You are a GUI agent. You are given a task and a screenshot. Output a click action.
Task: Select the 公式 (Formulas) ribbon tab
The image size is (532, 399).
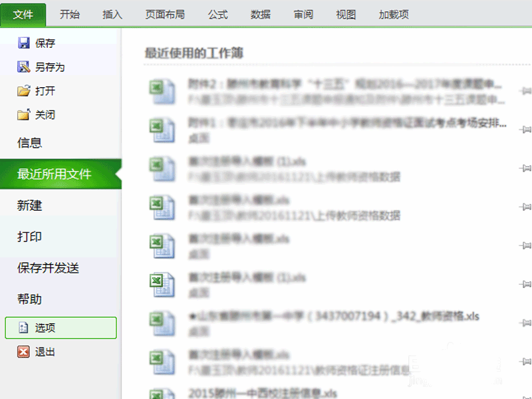point(217,14)
